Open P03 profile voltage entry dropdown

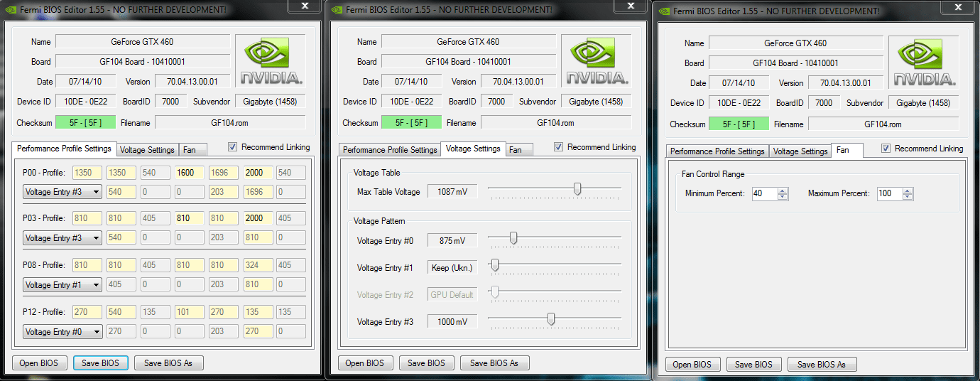pyautogui.click(x=62, y=237)
